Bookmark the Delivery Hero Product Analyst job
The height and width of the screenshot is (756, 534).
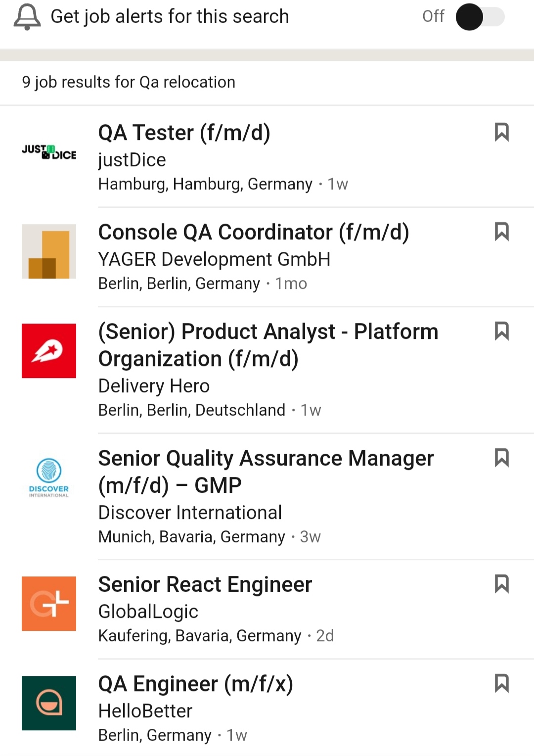point(501,331)
